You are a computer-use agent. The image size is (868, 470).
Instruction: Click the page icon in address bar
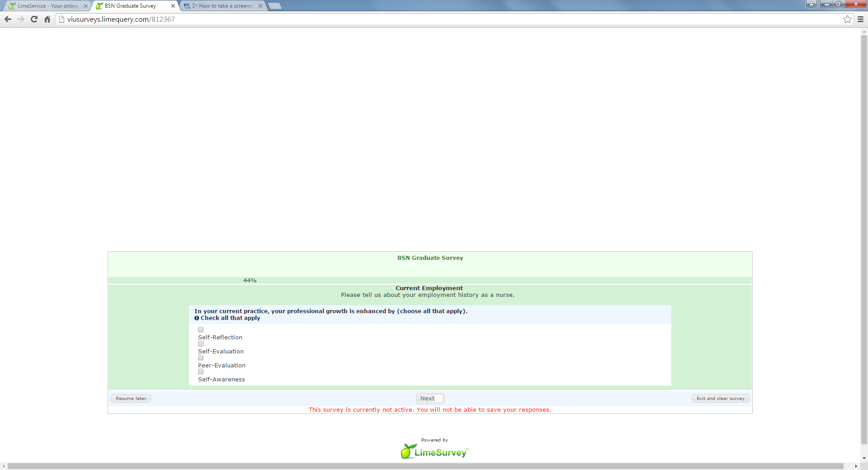click(x=62, y=19)
